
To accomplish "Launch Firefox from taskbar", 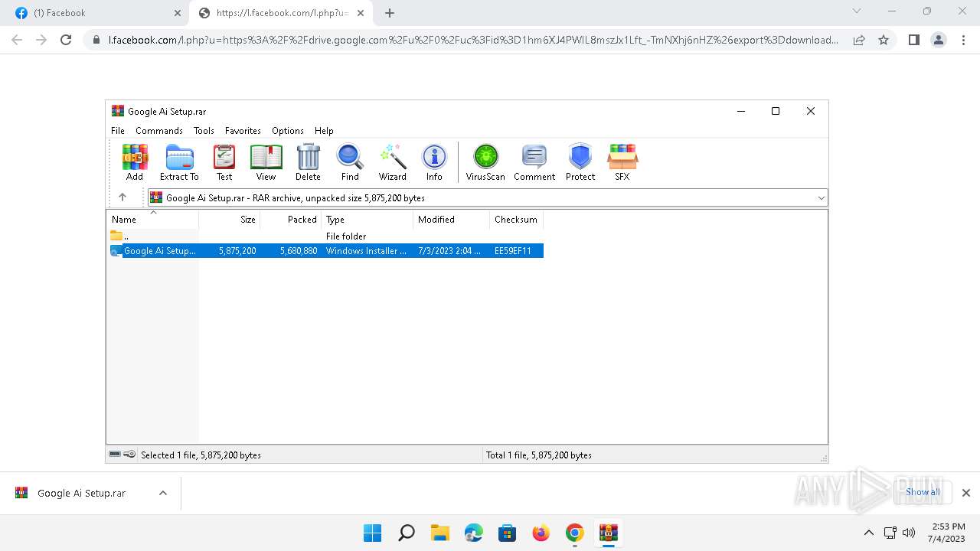I will coord(541,533).
